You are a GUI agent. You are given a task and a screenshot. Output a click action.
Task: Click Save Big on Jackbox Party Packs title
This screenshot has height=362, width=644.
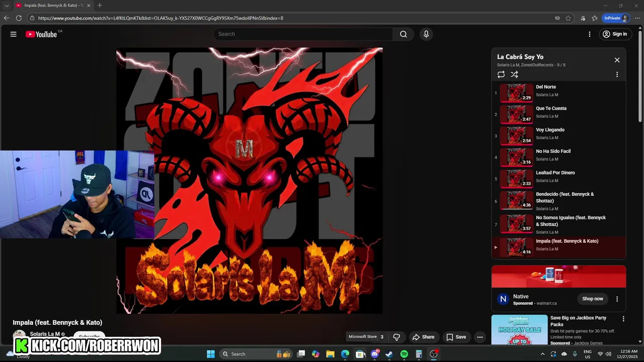578,321
